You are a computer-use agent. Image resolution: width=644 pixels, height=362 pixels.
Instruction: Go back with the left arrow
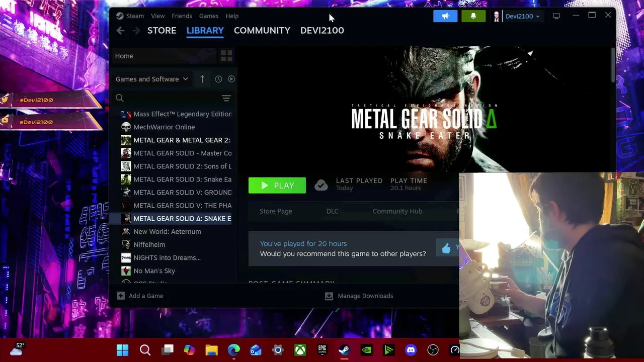pyautogui.click(x=120, y=31)
